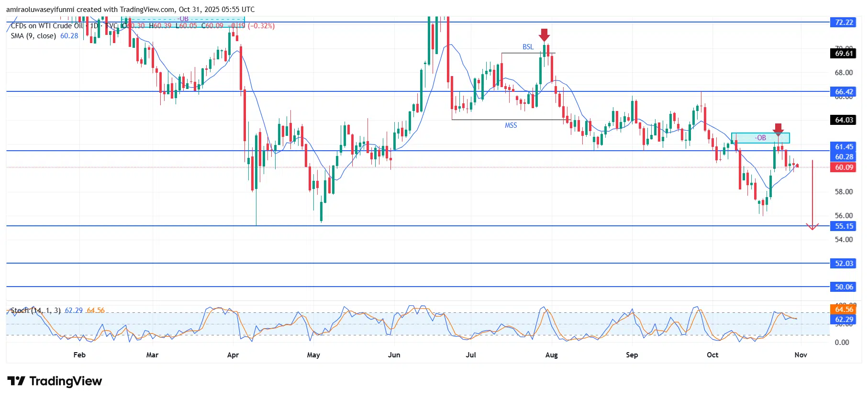This screenshot has height=399, width=868.
Task: Select the cyan OB zone box near October
Action: (760, 138)
